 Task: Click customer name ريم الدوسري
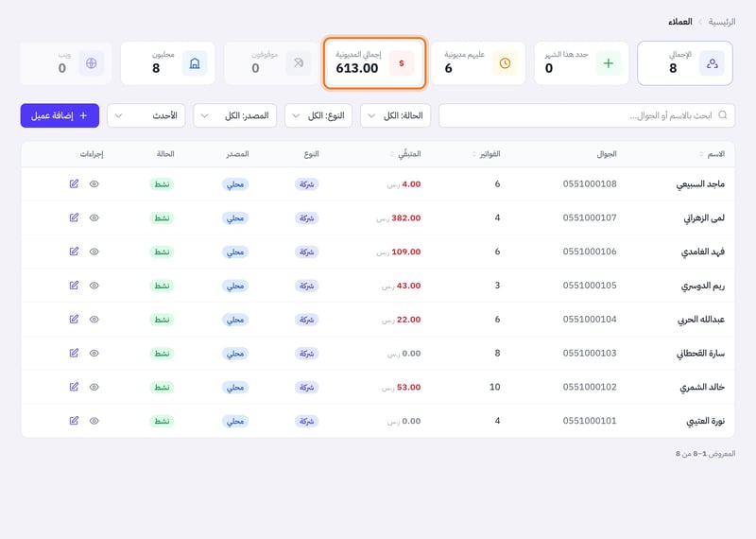point(703,286)
